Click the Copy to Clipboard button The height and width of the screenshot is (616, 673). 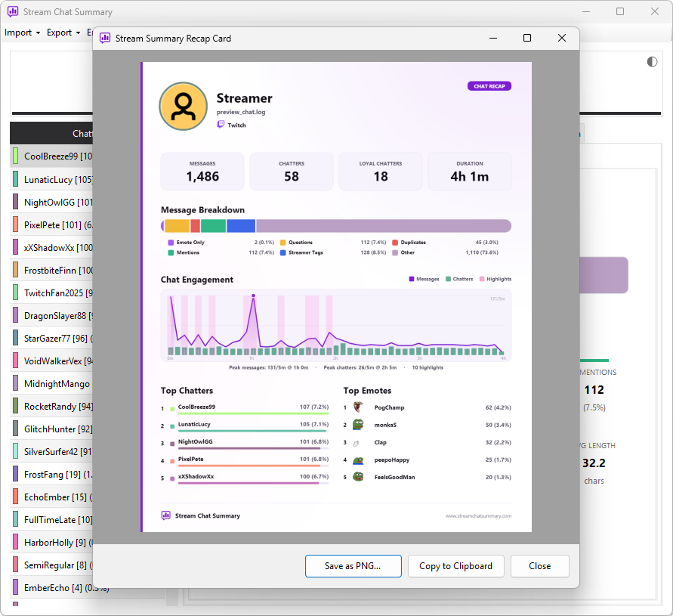coord(455,566)
